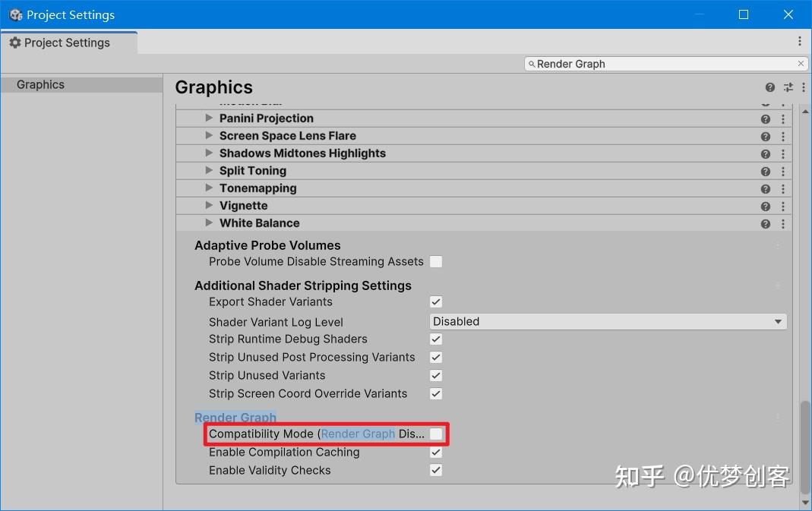This screenshot has width=812, height=511.
Task: Click the Tonemapping help icon
Action: [765, 188]
